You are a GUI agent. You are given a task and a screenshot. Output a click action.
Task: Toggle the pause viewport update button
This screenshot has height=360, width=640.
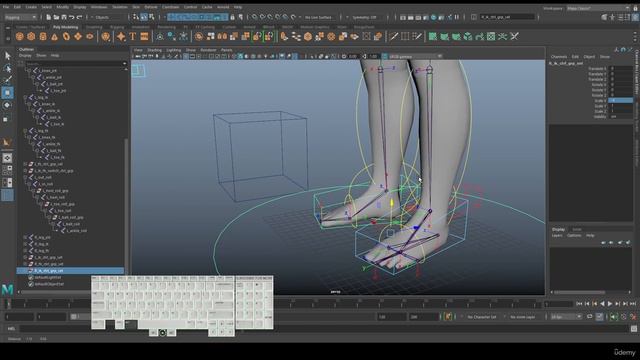click(x=457, y=17)
